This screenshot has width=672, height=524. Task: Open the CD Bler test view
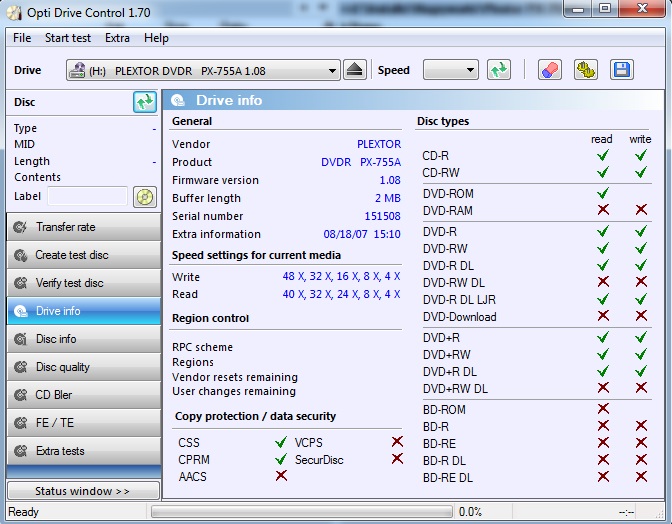(x=84, y=395)
